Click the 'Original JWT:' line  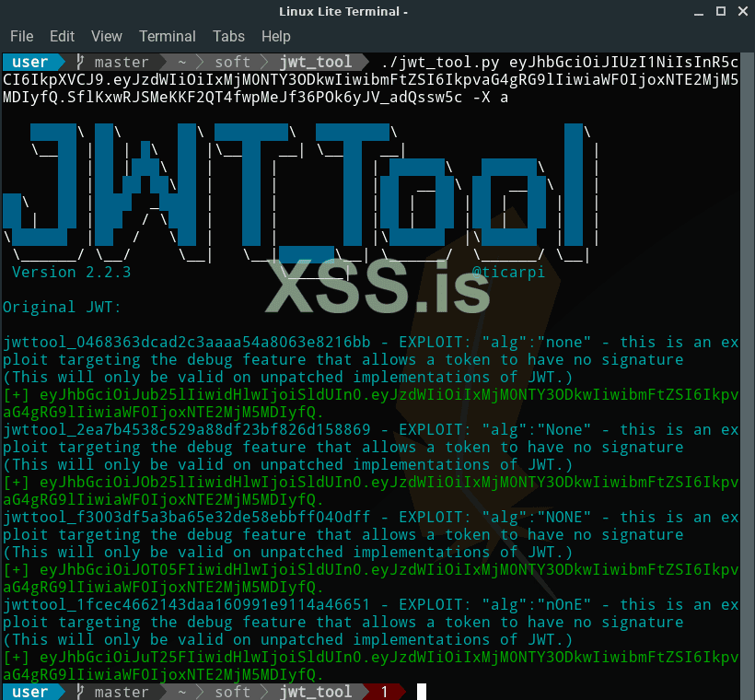[x=62, y=308]
